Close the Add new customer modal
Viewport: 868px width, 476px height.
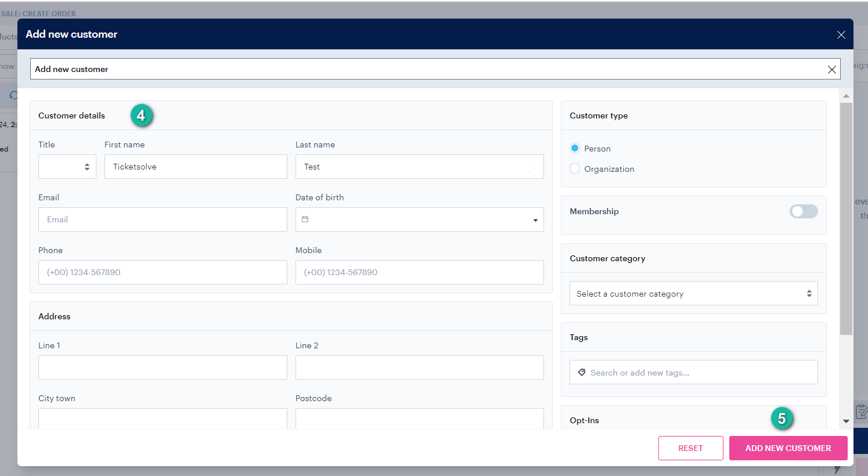coord(841,34)
